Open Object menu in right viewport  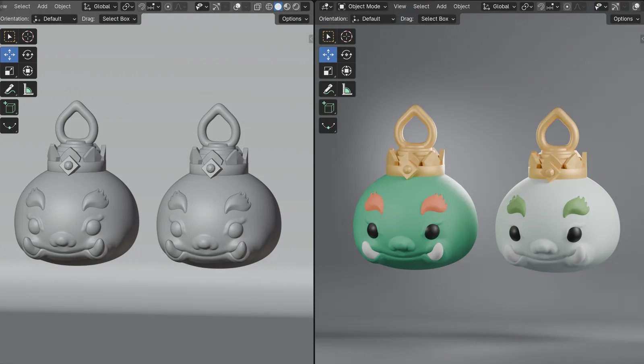pyautogui.click(x=462, y=6)
